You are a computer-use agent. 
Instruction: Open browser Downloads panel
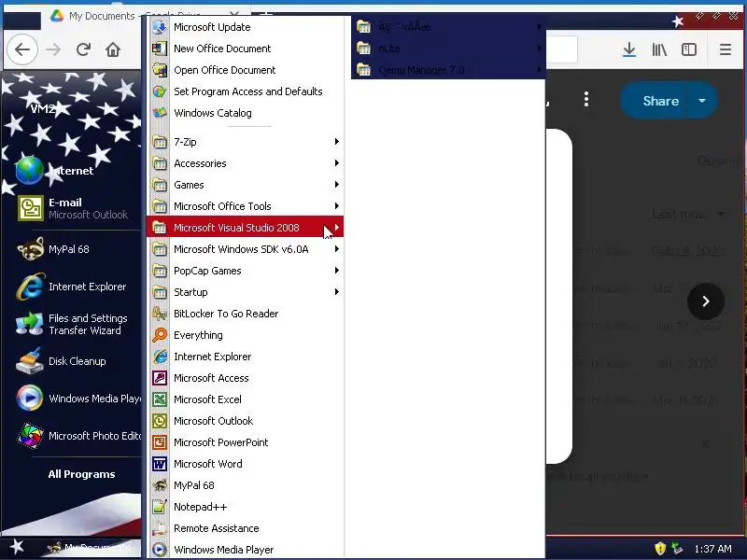point(629,49)
